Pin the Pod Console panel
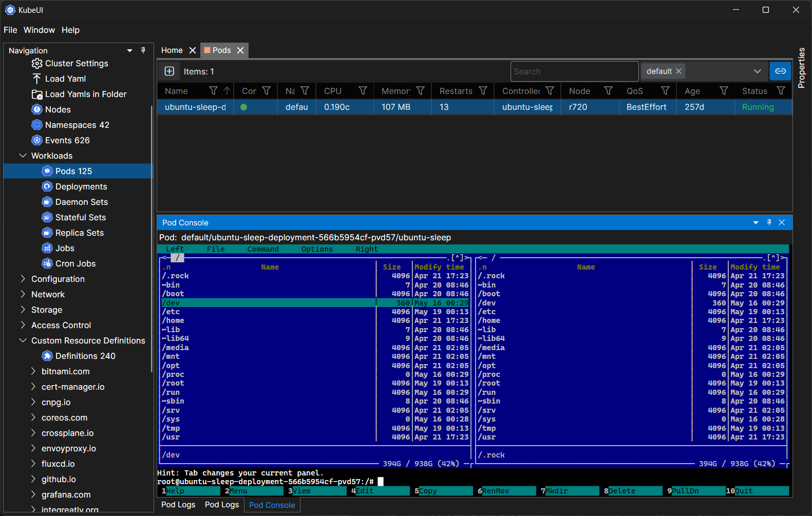Screen dimensions: 812x516 pos(769,222)
